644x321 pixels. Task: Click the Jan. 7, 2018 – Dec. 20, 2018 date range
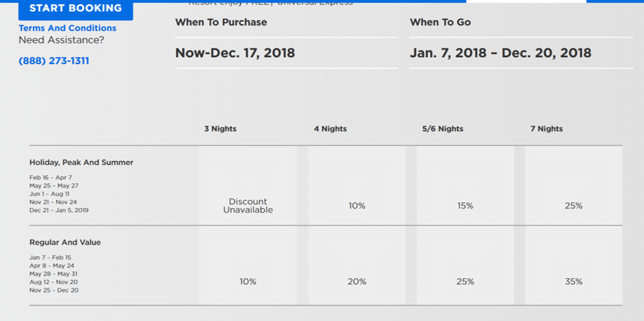[501, 53]
